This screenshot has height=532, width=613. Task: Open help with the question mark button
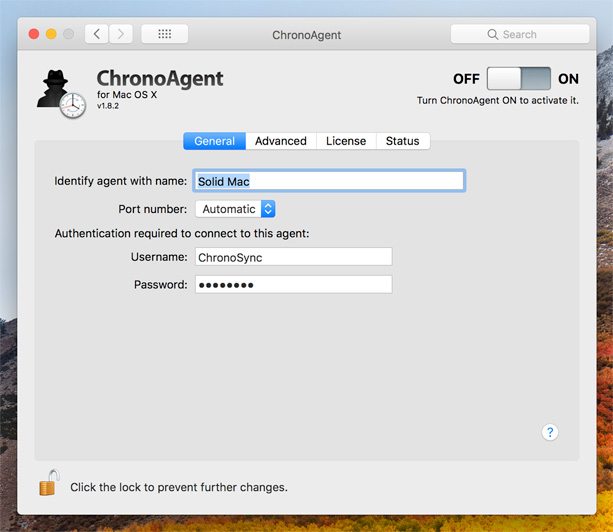550,432
